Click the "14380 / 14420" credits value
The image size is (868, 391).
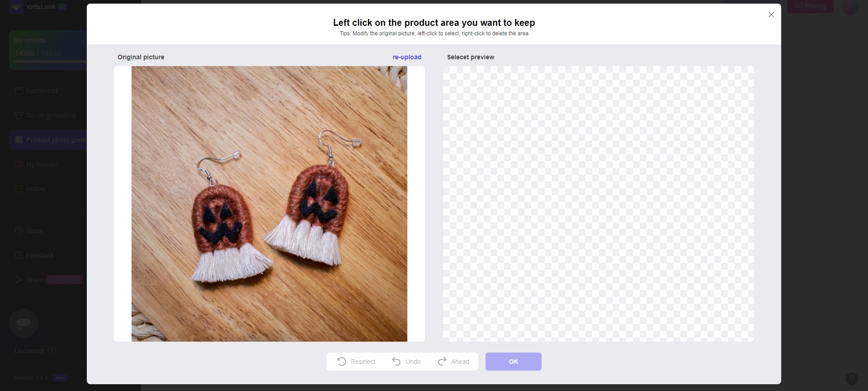[x=38, y=53]
